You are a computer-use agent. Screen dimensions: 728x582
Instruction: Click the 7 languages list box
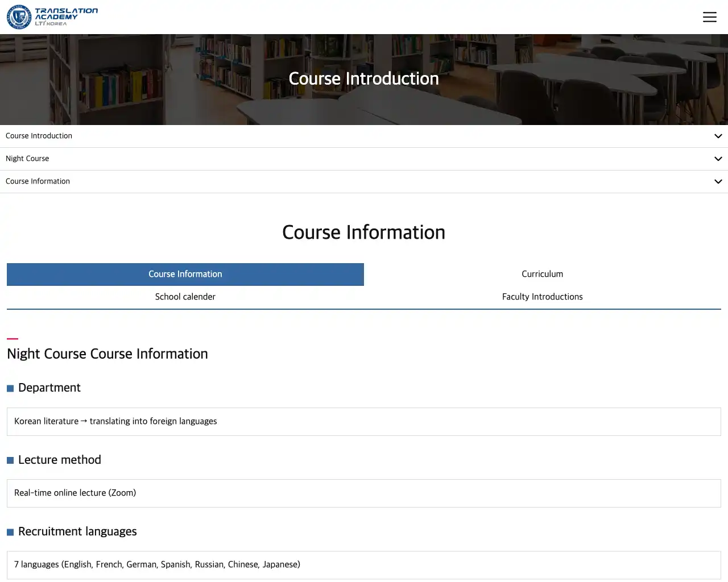(363, 564)
